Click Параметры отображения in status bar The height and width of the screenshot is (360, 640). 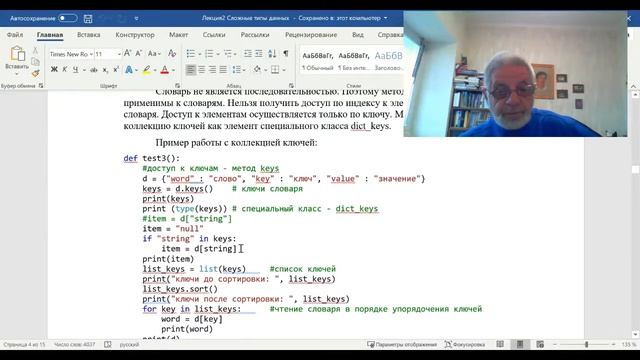point(402,344)
